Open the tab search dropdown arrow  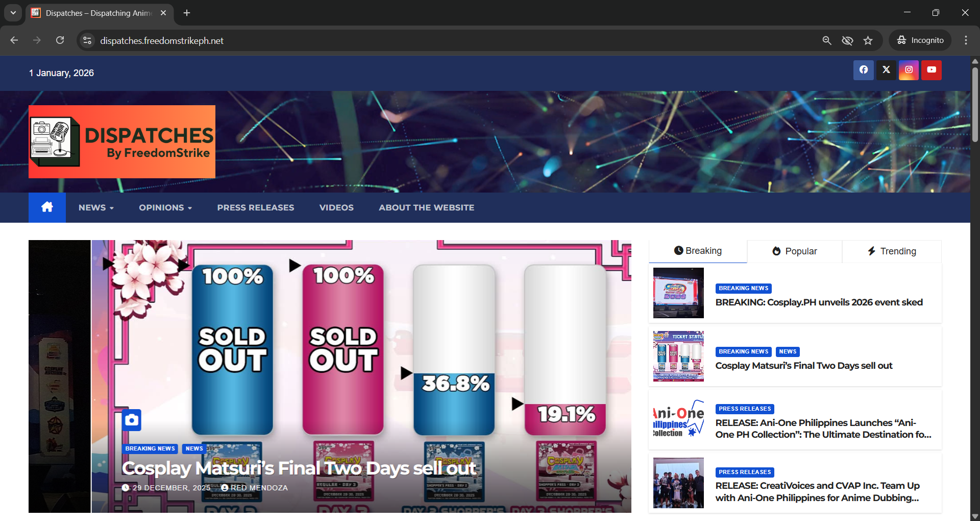tap(13, 13)
